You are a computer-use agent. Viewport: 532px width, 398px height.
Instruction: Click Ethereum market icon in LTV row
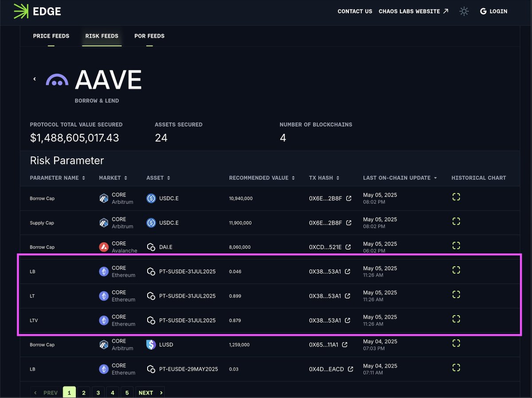104,320
